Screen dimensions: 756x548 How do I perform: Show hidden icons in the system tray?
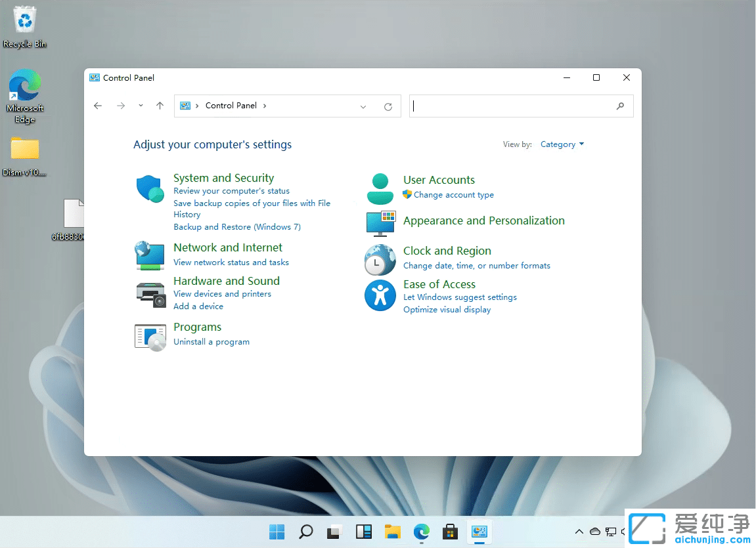click(579, 532)
